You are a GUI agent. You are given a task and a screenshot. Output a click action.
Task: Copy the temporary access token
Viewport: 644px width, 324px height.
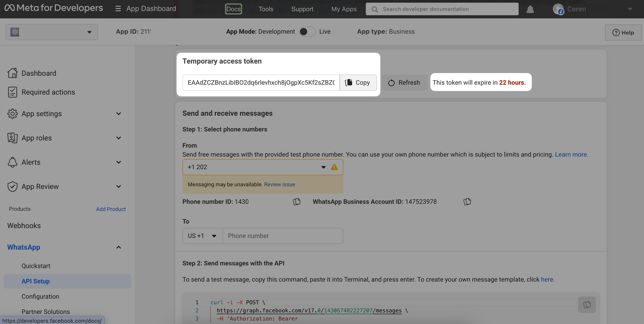click(x=358, y=82)
